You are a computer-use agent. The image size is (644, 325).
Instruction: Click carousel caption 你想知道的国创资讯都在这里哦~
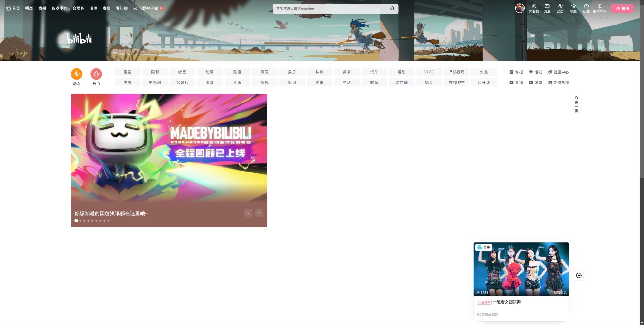click(x=111, y=213)
